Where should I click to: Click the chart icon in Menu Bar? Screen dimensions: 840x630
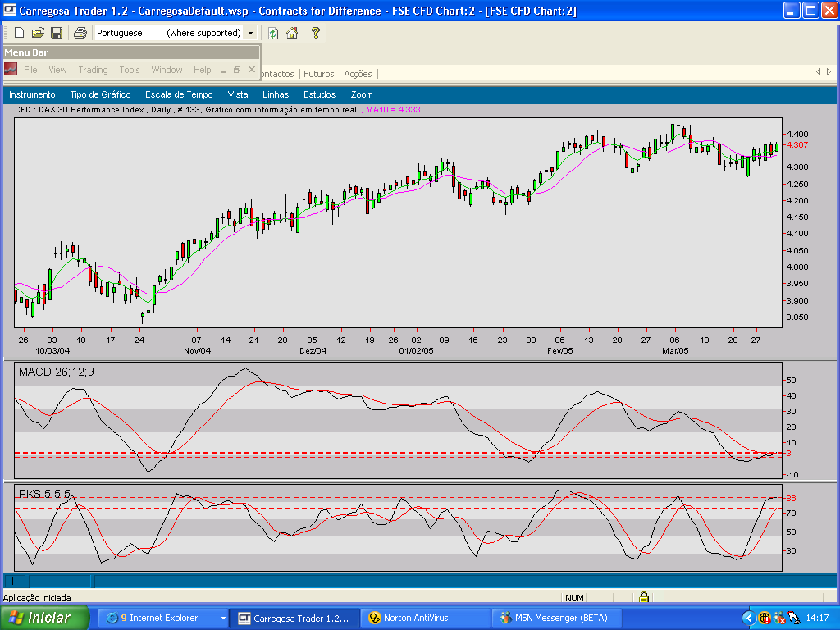coord(11,70)
